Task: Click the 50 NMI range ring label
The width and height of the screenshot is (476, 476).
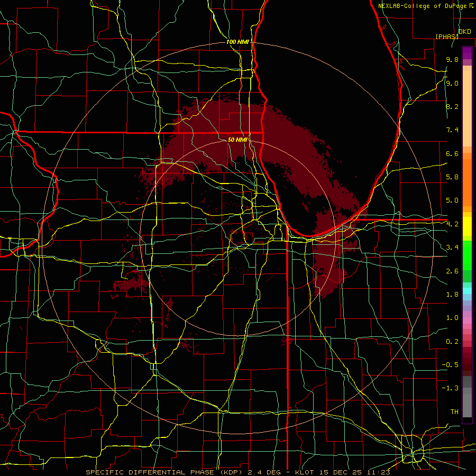Action: (237, 140)
